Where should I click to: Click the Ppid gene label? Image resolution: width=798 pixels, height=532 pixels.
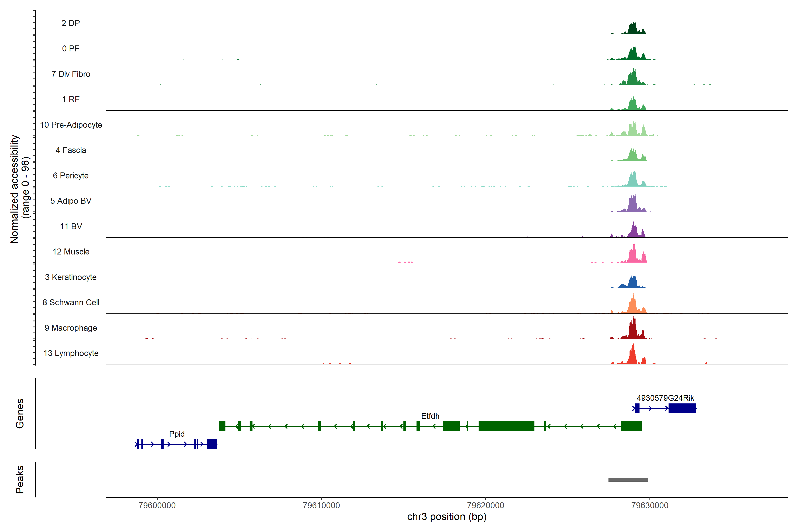coord(177,434)
